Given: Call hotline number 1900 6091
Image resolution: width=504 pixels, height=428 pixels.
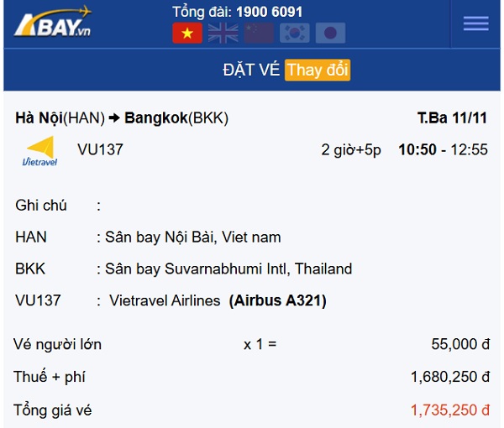Looking at the screenshot, I should point(269,12).
